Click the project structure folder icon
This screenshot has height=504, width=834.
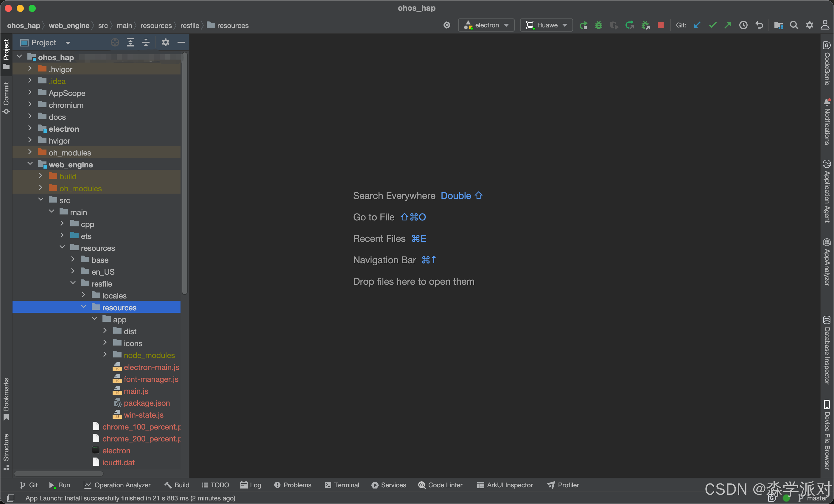click(778, 25)
